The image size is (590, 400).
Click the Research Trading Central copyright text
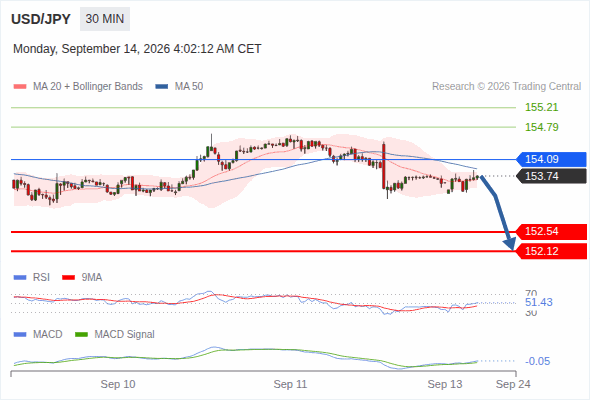tap(506, 87)
